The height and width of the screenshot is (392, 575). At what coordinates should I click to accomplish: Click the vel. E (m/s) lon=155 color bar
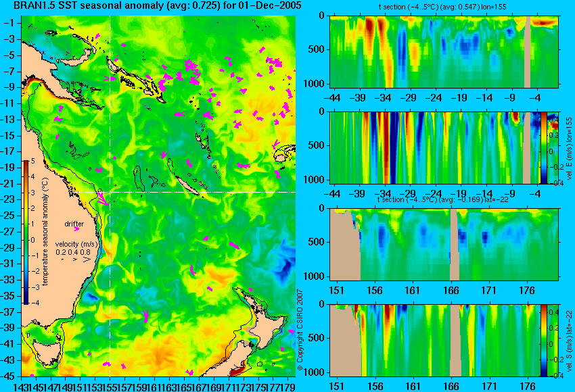544,147
